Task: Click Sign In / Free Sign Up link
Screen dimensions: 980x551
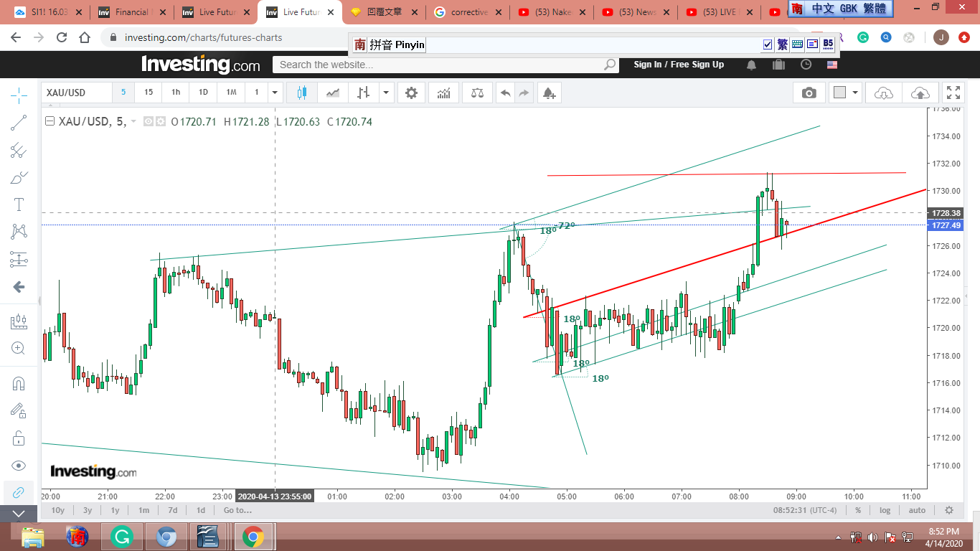Action: click(679, 65)
